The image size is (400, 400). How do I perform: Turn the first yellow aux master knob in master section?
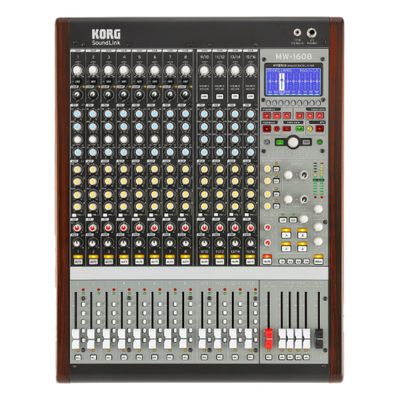point(267,169)
